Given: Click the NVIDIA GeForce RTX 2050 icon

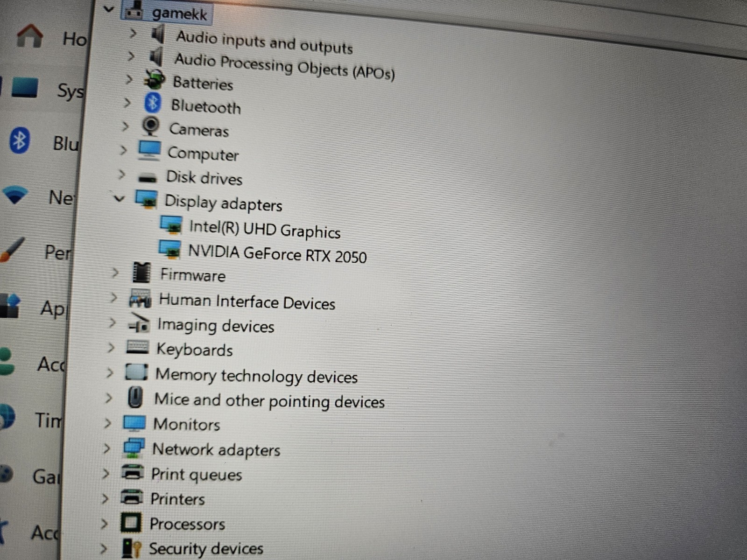Looking at the screenshot, I should (169, 249).
